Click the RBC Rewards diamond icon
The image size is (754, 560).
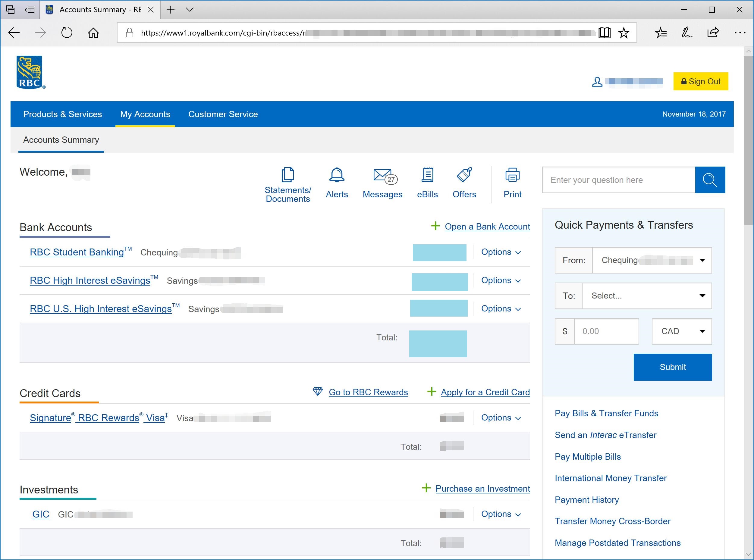pyautogui.click(x=318, y=392)
